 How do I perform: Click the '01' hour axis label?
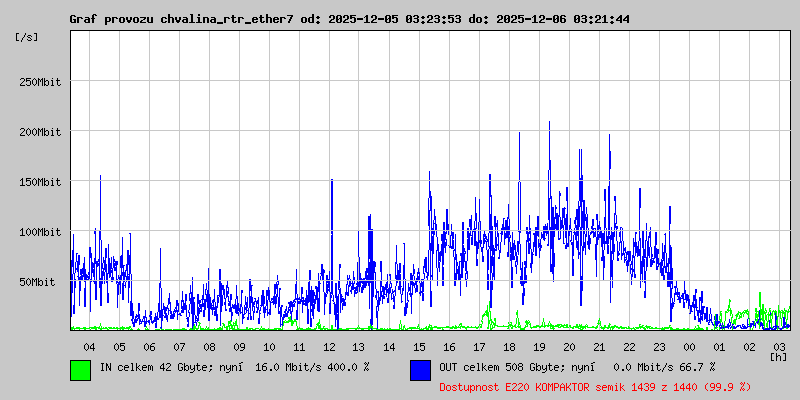tap(719, 347)
